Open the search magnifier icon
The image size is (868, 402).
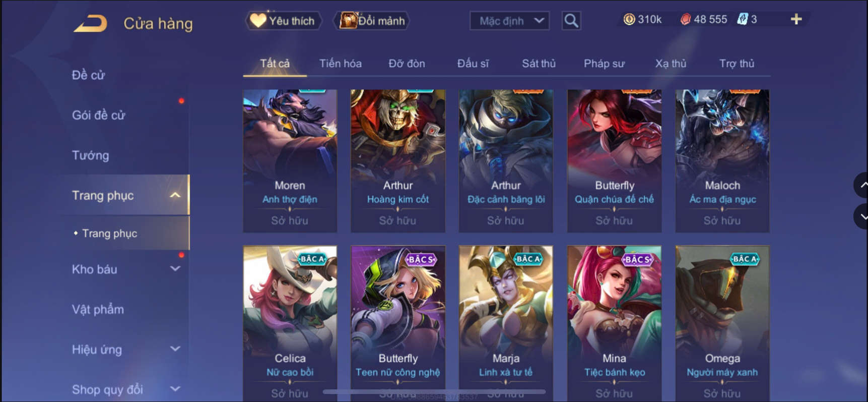571,21
